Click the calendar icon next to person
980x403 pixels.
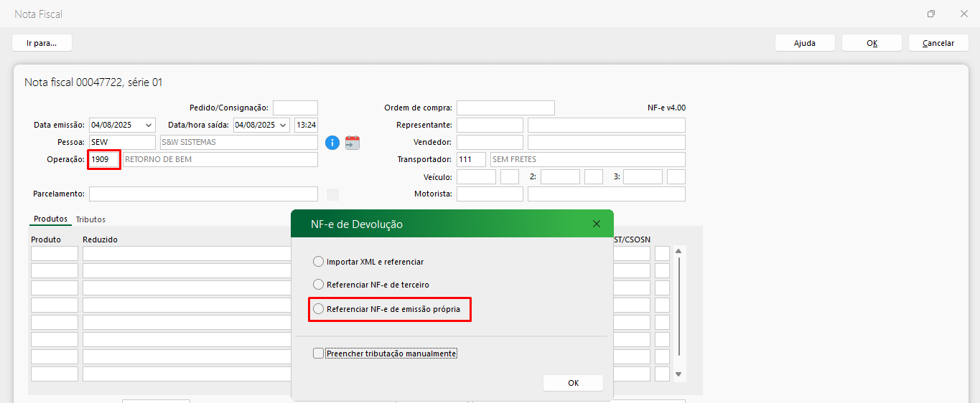pos(352,143)
